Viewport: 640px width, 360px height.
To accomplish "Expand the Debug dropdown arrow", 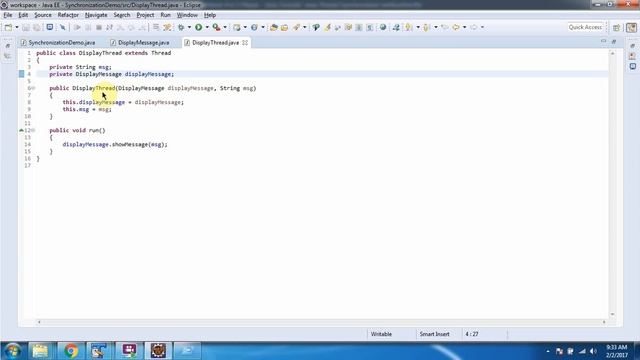I will (x=189, y=27).
